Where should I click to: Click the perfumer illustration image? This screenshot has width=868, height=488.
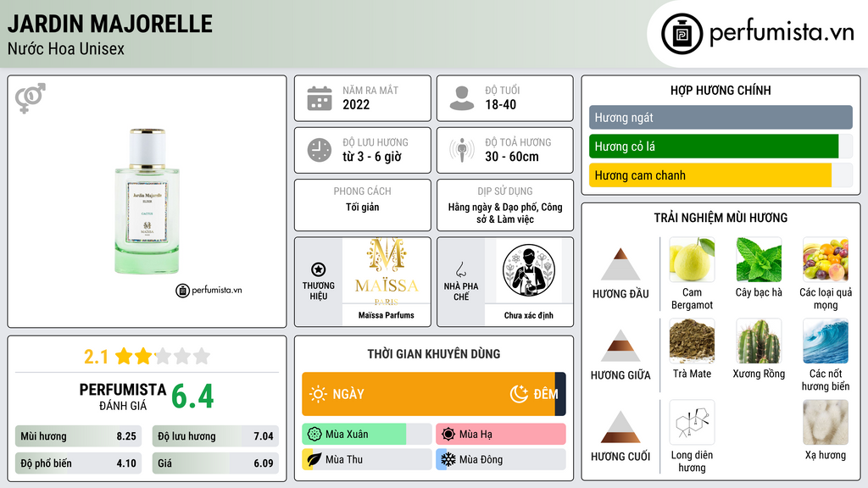click(529, 271)
